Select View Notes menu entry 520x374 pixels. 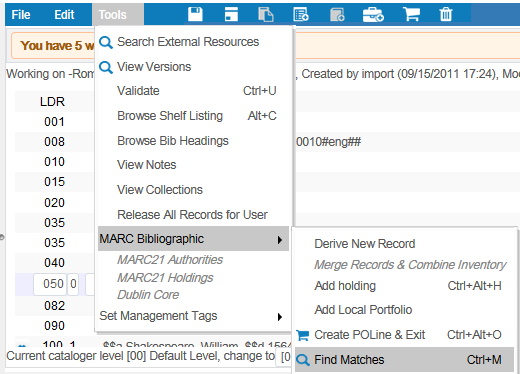(147, 165)
